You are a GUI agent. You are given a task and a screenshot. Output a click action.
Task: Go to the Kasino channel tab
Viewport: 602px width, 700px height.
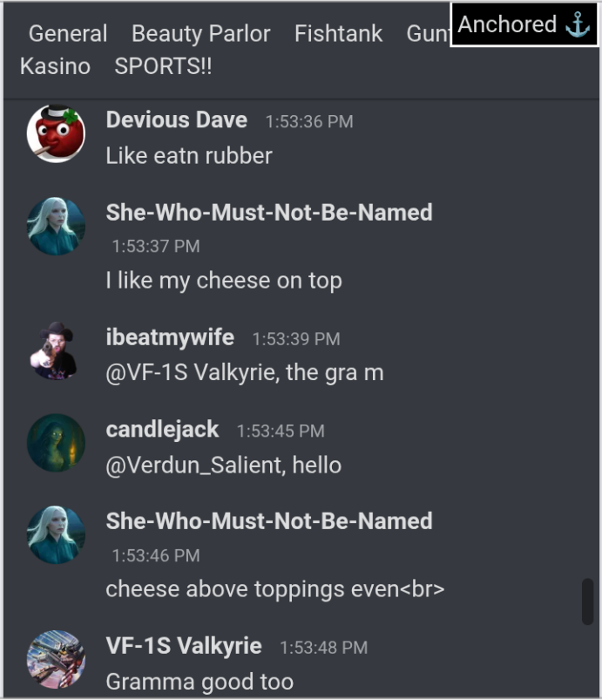click(x=56, y=66)
